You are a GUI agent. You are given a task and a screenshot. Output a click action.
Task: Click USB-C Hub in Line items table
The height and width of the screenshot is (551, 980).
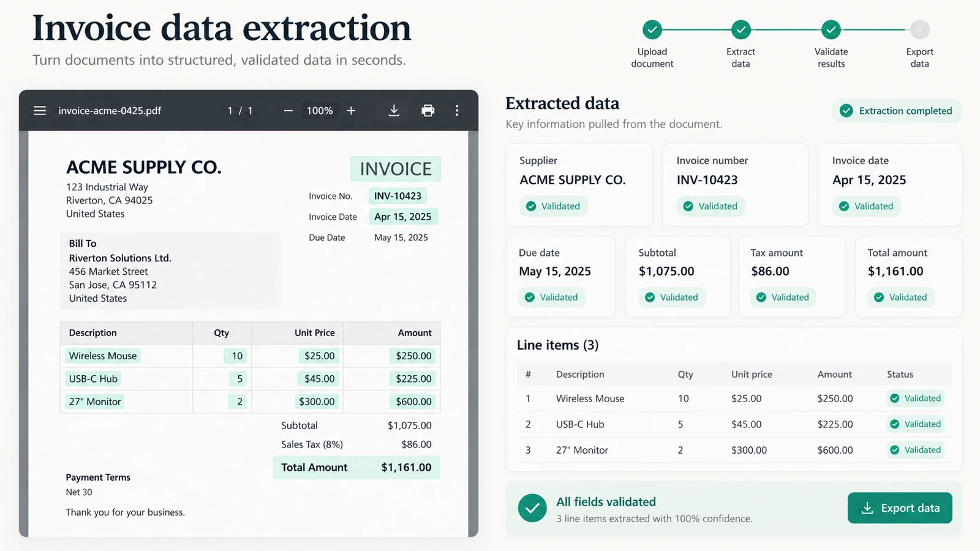point(580,424)
